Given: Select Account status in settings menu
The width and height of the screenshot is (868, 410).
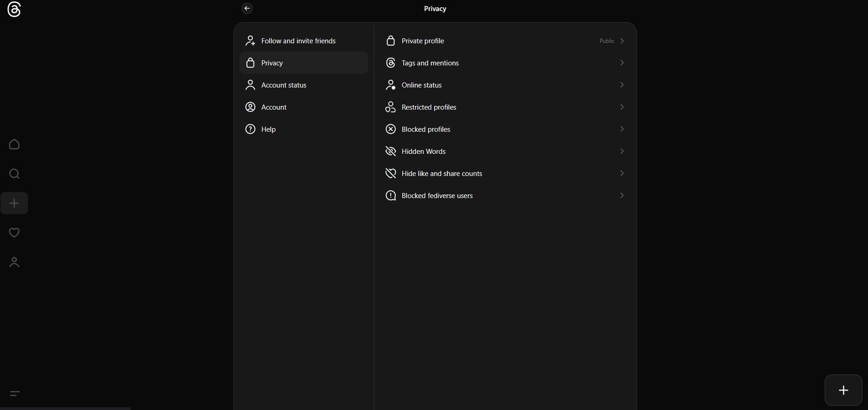Looking at the screenshot, I should [284, 85].
